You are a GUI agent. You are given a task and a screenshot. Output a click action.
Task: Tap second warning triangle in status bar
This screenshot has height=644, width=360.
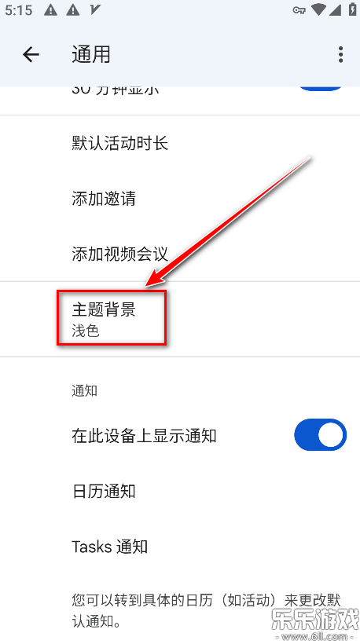point(73,9)
